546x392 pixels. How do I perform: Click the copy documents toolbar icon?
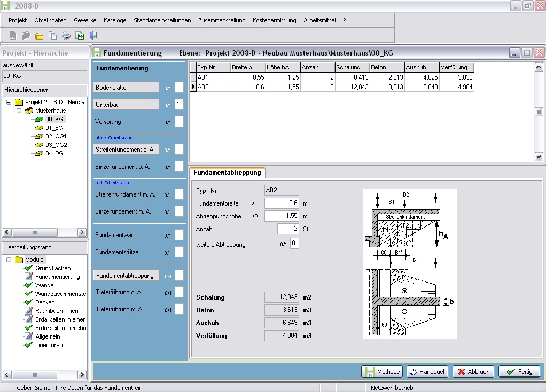[x=52, y=36]
